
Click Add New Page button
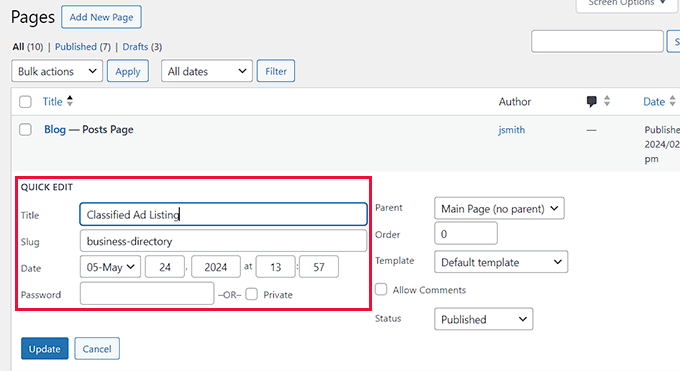[x=101, y=17]
